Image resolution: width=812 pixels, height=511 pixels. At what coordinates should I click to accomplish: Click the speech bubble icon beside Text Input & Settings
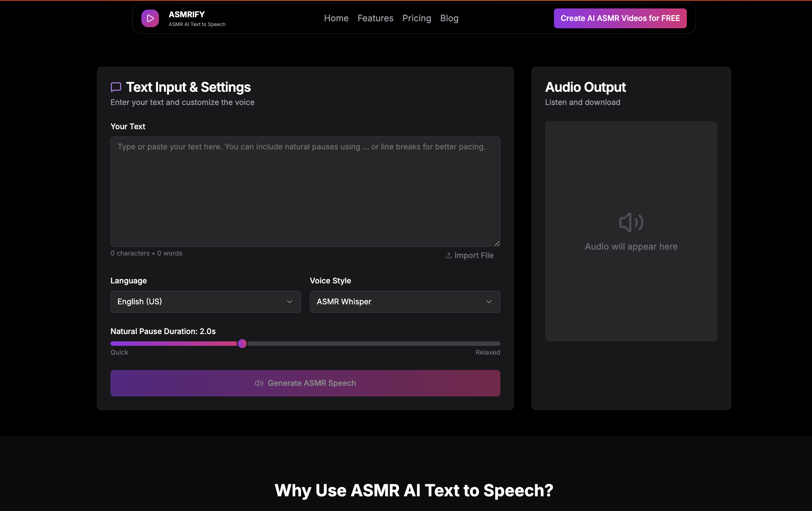(116, 87)
